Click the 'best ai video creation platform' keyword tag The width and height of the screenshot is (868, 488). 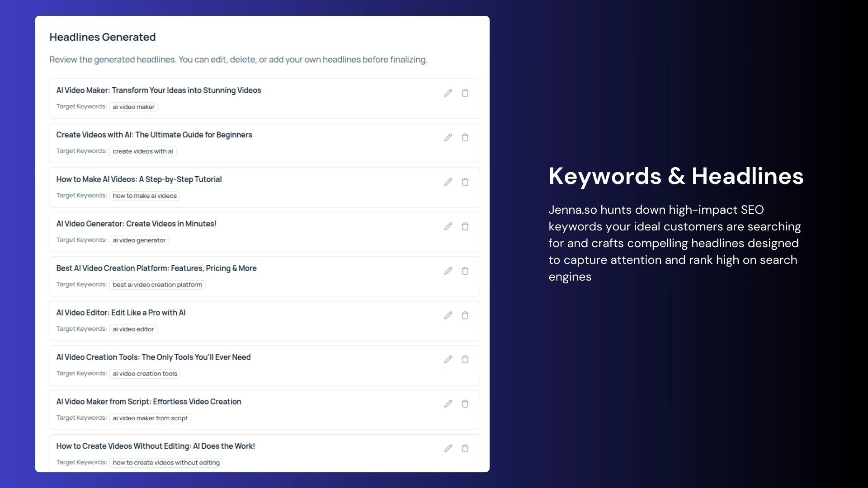click(157, 285)
